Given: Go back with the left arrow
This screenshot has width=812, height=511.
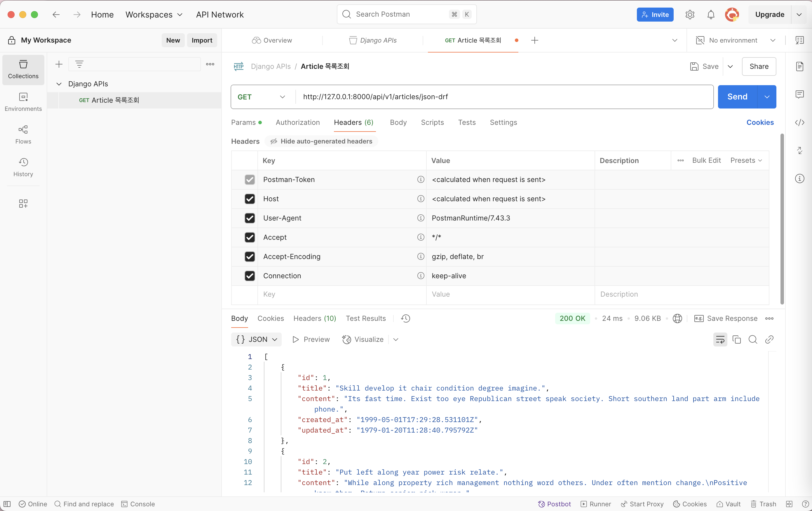Looking at the screenshot, I should [x=56, y=15].
